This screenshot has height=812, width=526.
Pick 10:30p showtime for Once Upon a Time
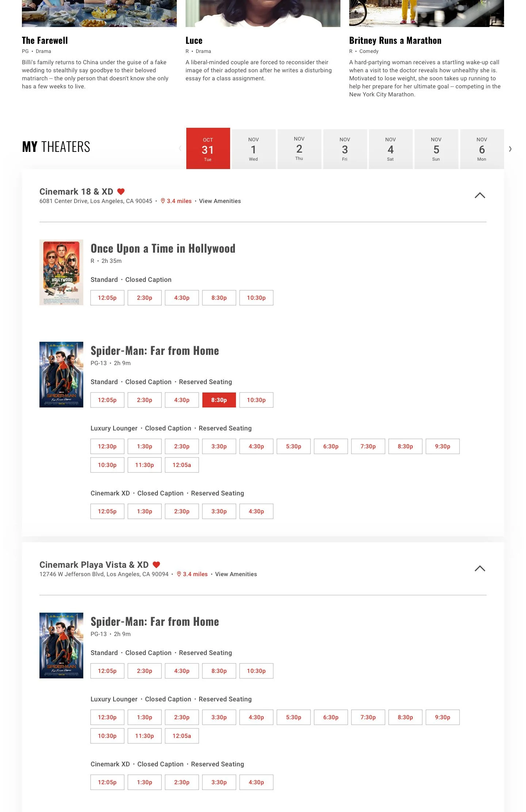tap(256, 298)
